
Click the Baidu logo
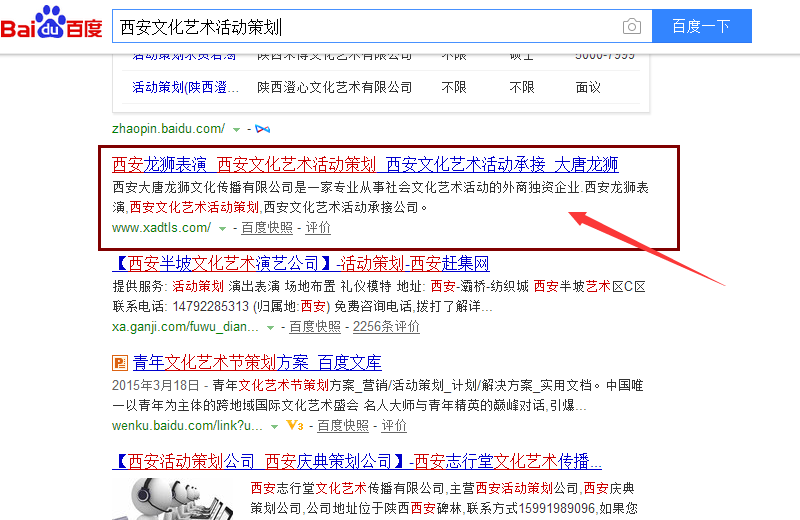coord(52,26)
